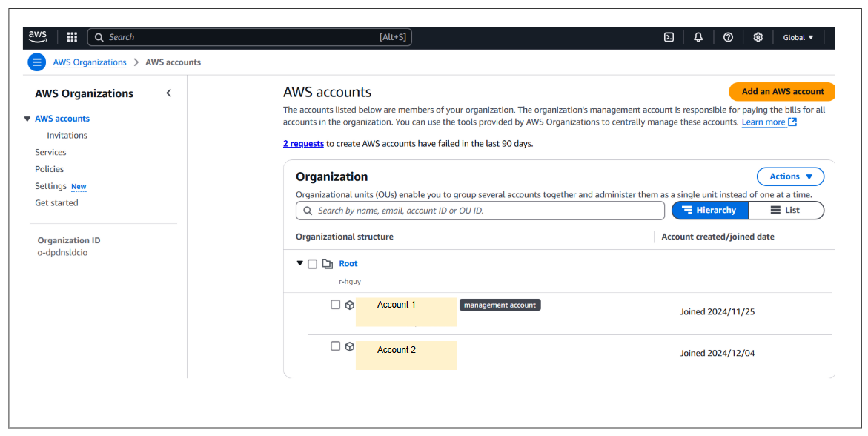Open the Global region dropdown
Screen dimensions: 868x436
tap(798, 36)
